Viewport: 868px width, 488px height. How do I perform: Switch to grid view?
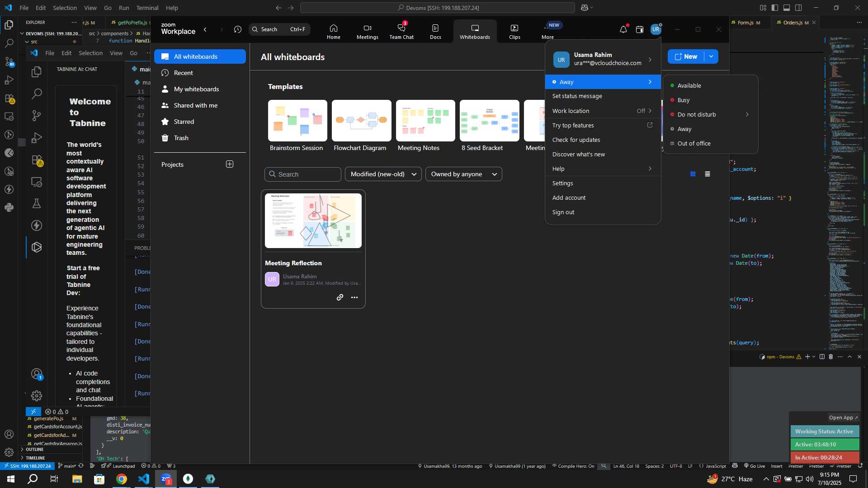click(x=693, y=174)
